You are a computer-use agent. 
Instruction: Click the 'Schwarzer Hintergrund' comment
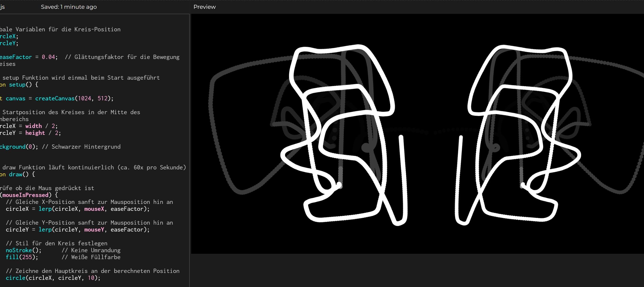86,147
